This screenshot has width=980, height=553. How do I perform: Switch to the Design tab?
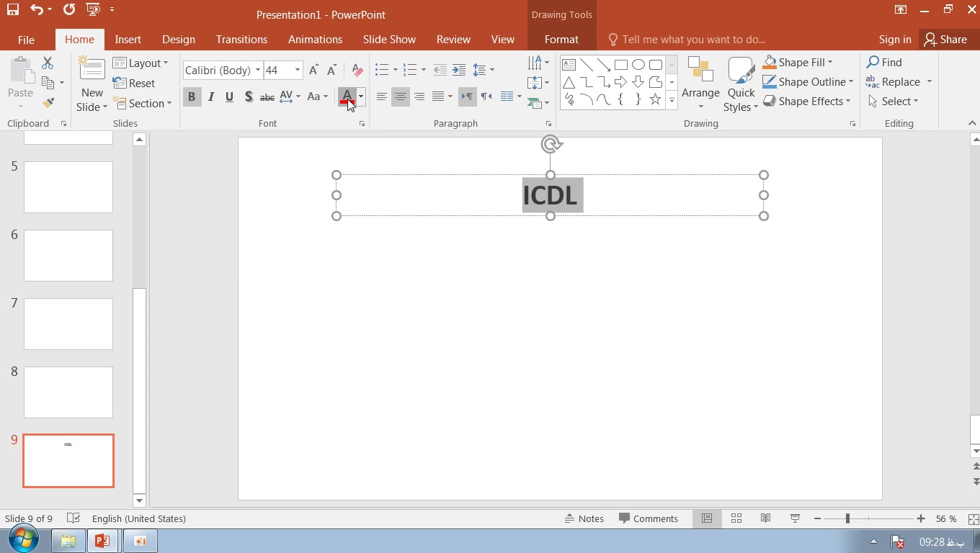click(179, 40)
